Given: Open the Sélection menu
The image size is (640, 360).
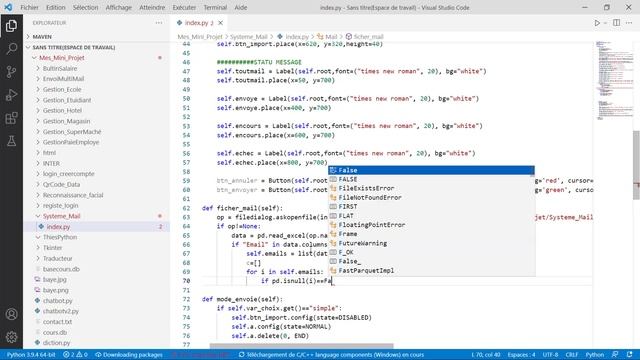Looking at the screenshot, I should click(85, 7).
